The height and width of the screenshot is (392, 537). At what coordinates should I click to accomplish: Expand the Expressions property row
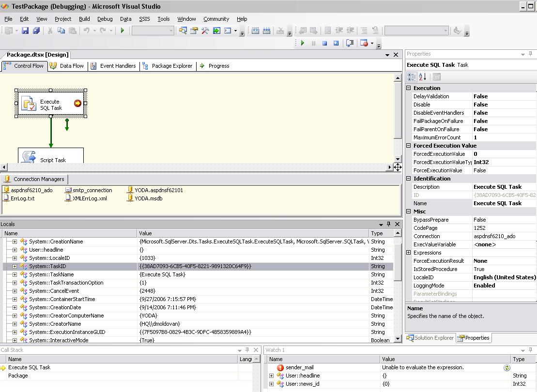(x=409, y=253)
